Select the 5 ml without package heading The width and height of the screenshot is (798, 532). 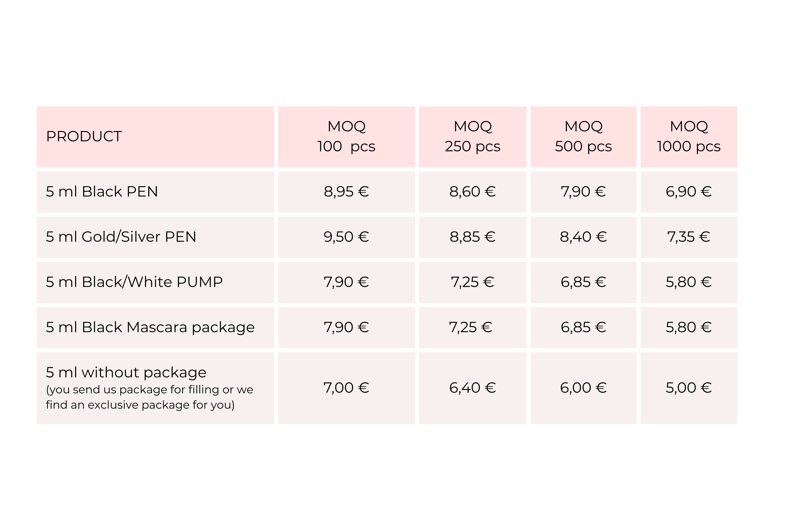coord(126,372)
